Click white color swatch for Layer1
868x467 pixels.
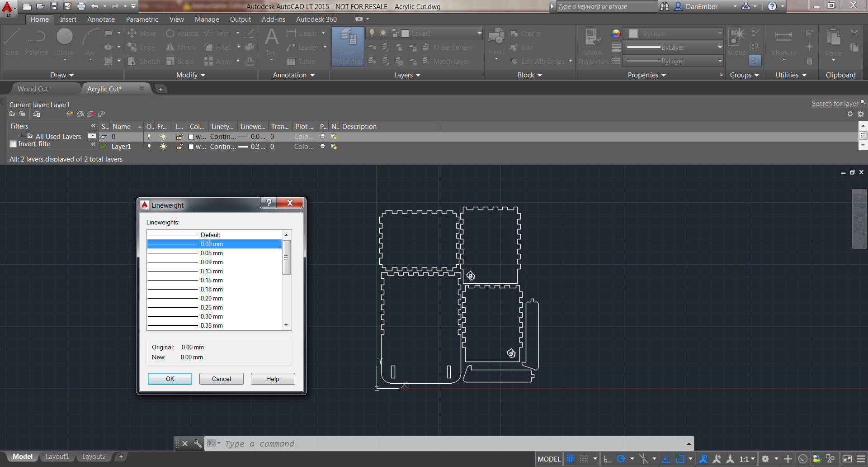pyautogui.click(x=191, y=147)
